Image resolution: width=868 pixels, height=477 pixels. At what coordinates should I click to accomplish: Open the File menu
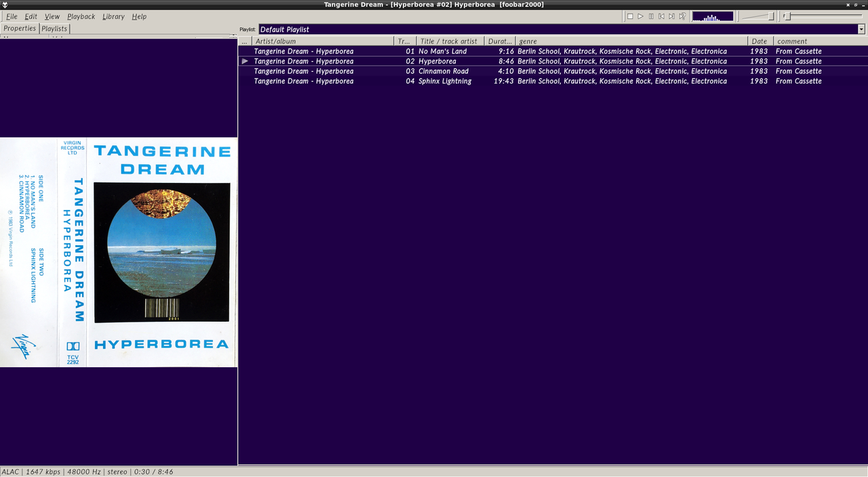12,16
